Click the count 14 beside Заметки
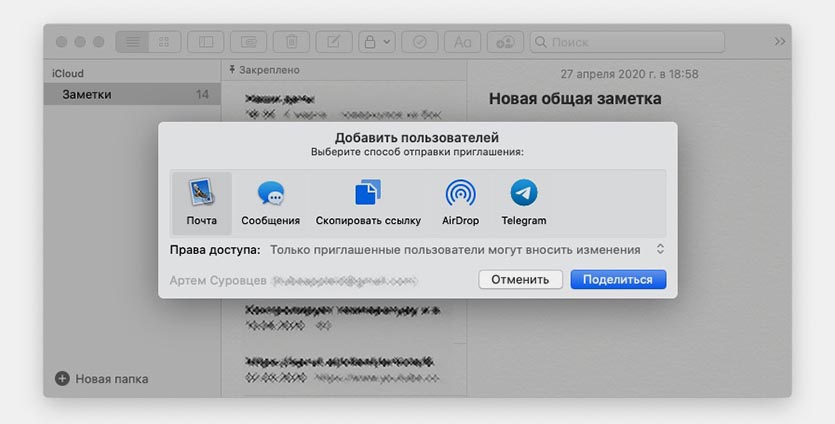Image resolution: width=835 pixels, height=424 pixels. pyautogui.click(x=202, y=94)
